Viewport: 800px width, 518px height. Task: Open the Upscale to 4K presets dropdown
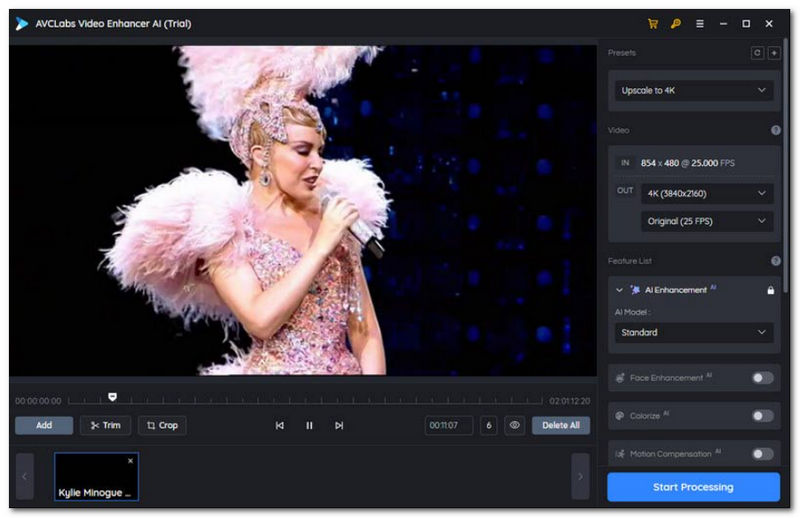[x=694, y=90]
